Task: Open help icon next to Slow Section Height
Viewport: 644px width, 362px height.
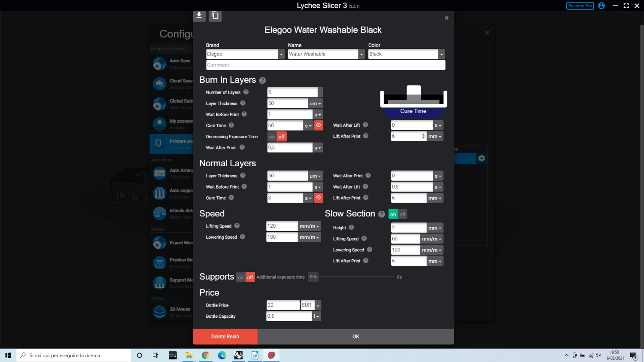Action: pos(351,228)
